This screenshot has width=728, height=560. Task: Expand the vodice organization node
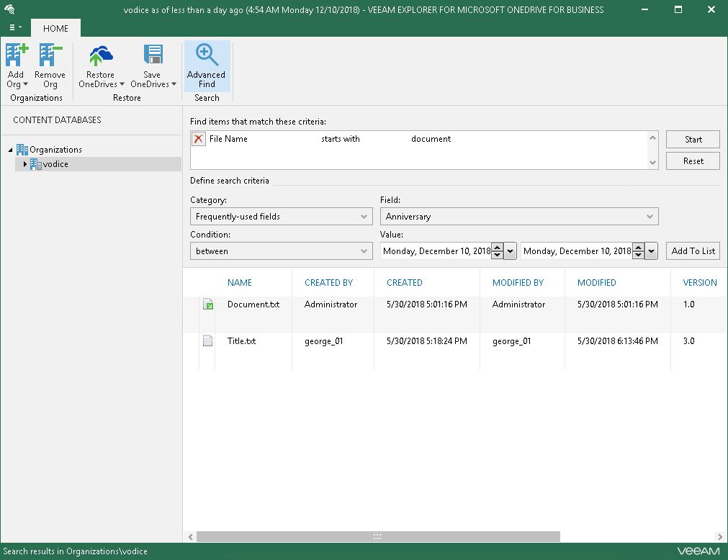[25, 165]
